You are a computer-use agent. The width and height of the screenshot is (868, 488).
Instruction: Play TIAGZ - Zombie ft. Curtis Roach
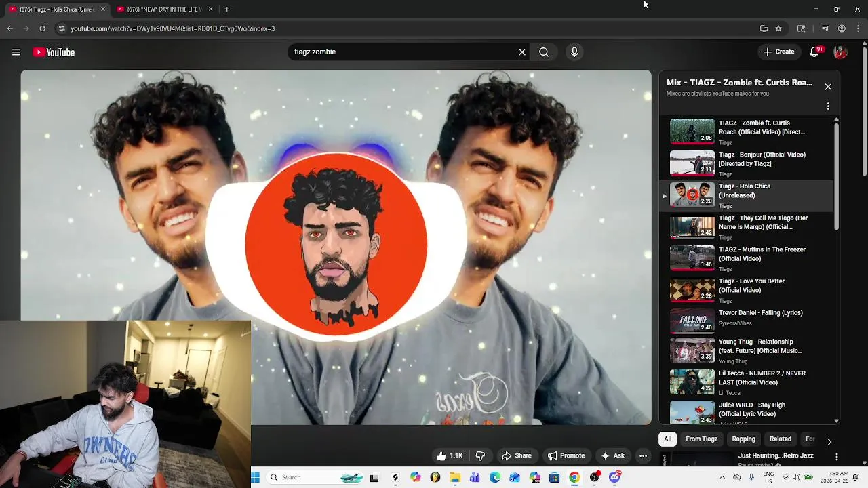(746, 132)
